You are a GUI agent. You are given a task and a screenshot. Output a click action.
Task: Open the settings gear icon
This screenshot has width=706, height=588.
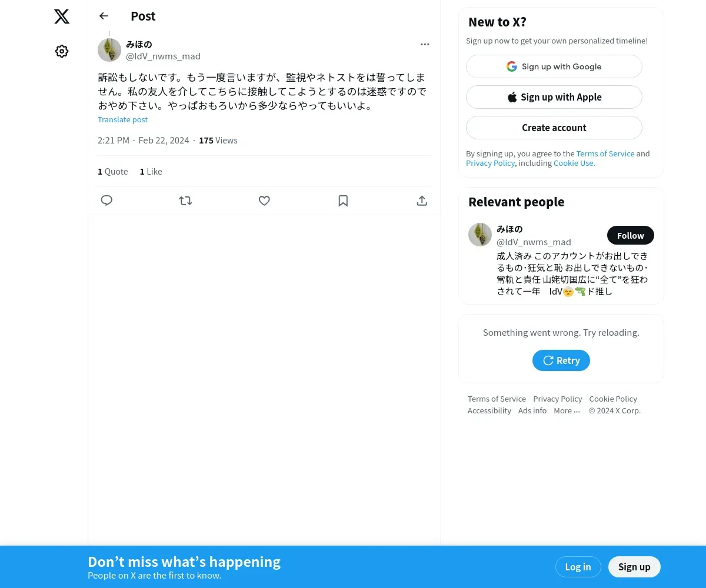click(x=62, y=51)
